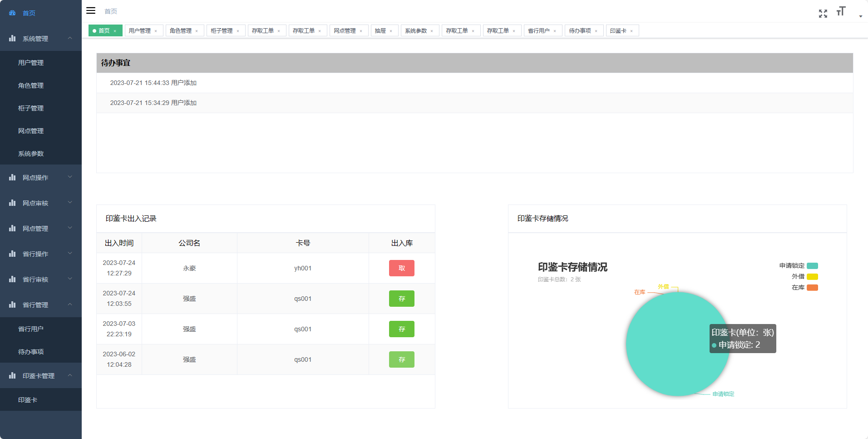Image resolution: width=868 pixels, height=439 pixels.
Task: Open the 待办事项 tab
Action: [x=580, y=31]
